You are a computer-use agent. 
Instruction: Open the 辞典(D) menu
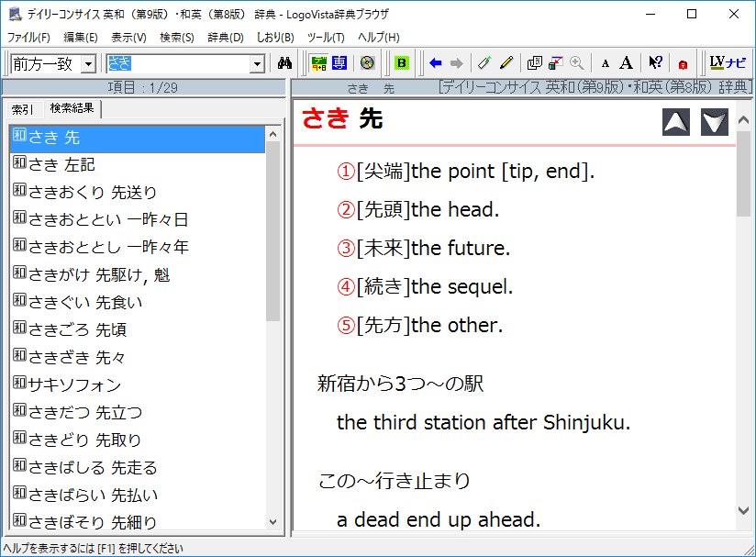click(x=226, y=38)
